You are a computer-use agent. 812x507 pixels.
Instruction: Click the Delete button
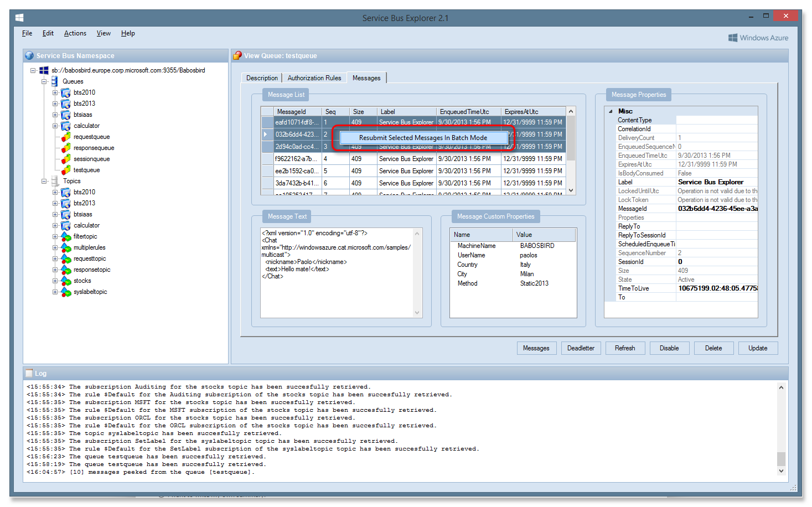pos(713,348)
